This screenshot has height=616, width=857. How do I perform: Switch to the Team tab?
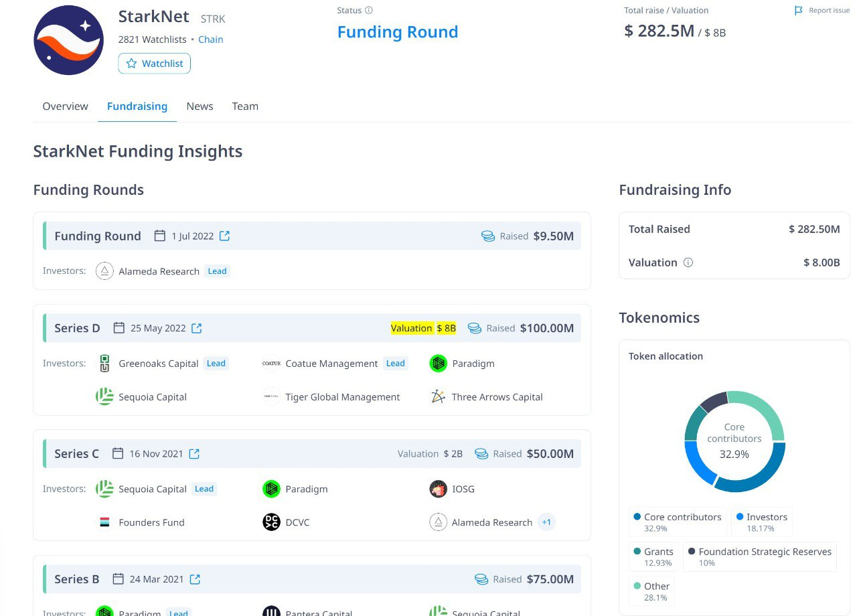point(245,106)
